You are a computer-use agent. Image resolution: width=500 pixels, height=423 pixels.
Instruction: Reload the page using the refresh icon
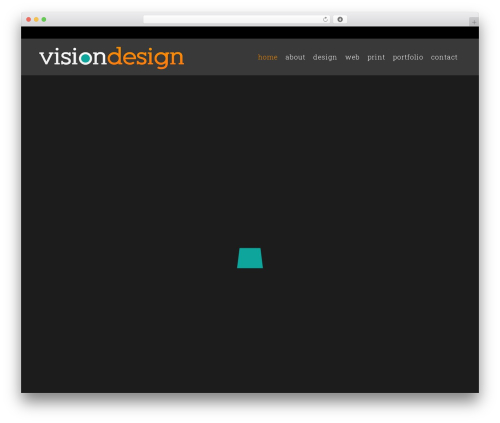[325, 20]
